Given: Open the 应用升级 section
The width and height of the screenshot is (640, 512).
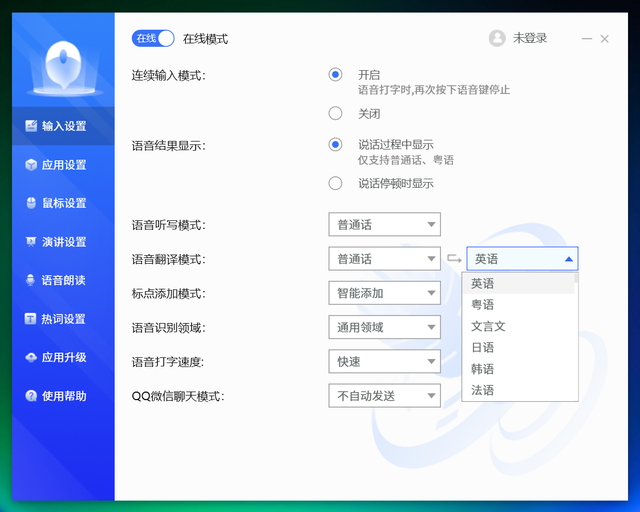Looking at the screenshot, I should tap(63, 357).
